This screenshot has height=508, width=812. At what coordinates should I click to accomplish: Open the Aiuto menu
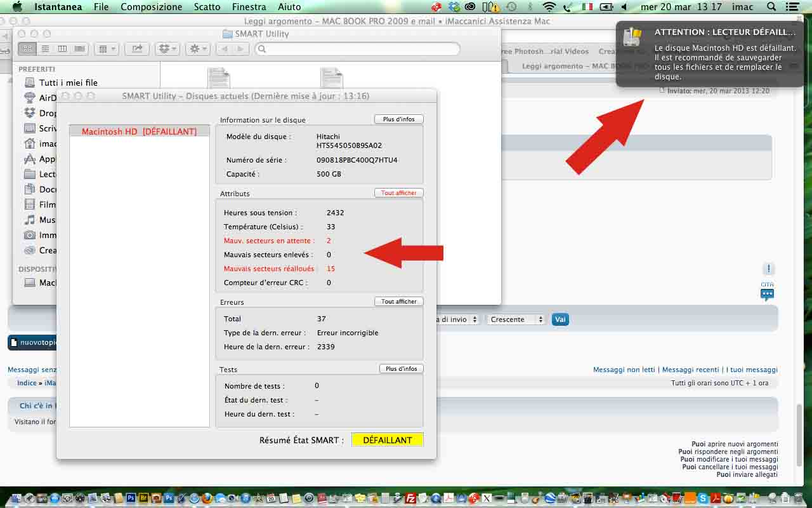click(289, 7)
